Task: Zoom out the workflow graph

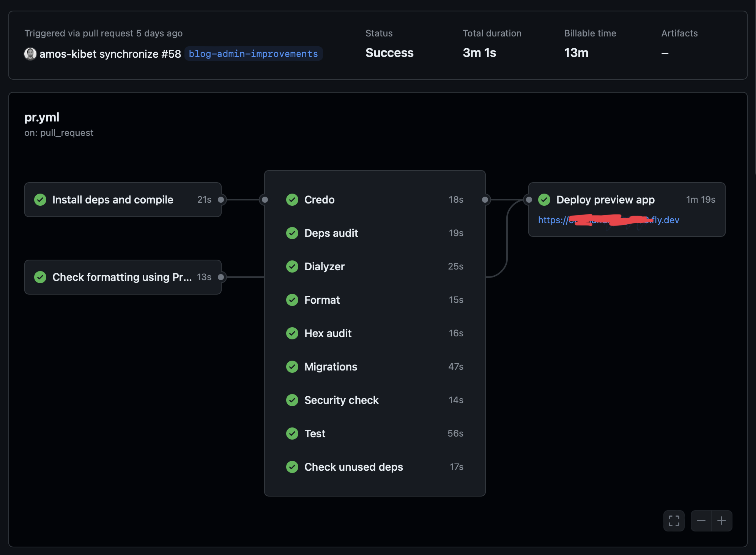Action: click(701, 520)
